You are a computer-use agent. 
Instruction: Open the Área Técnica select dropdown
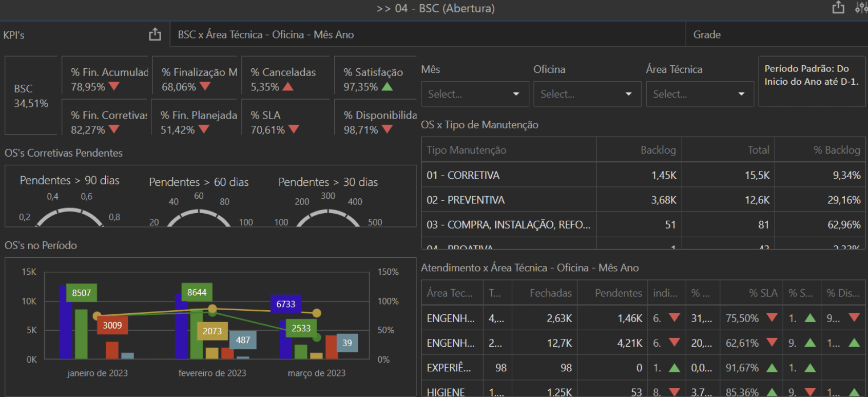700,94
